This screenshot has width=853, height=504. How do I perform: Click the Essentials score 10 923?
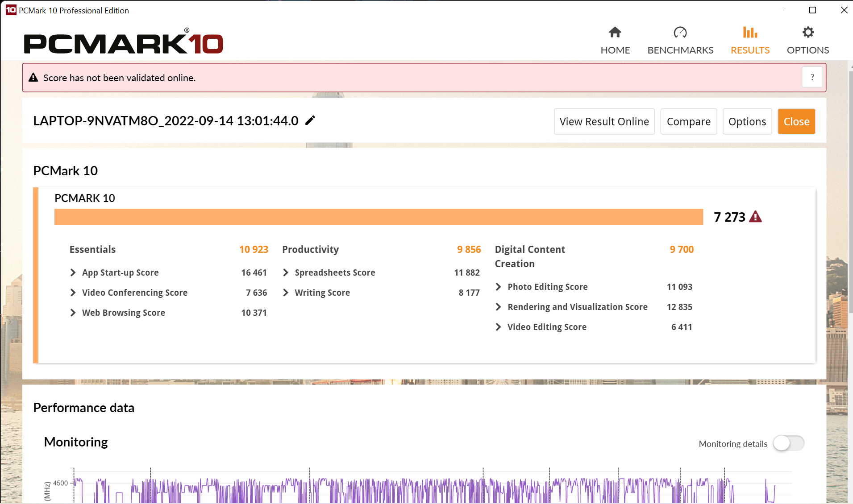(x=254, y=249)
